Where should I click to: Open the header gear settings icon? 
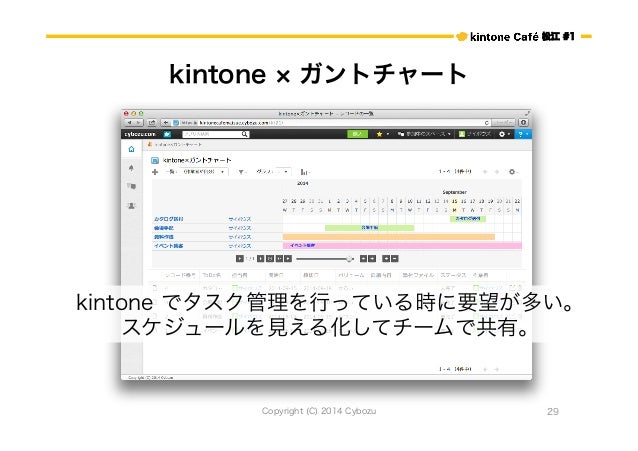502,134
